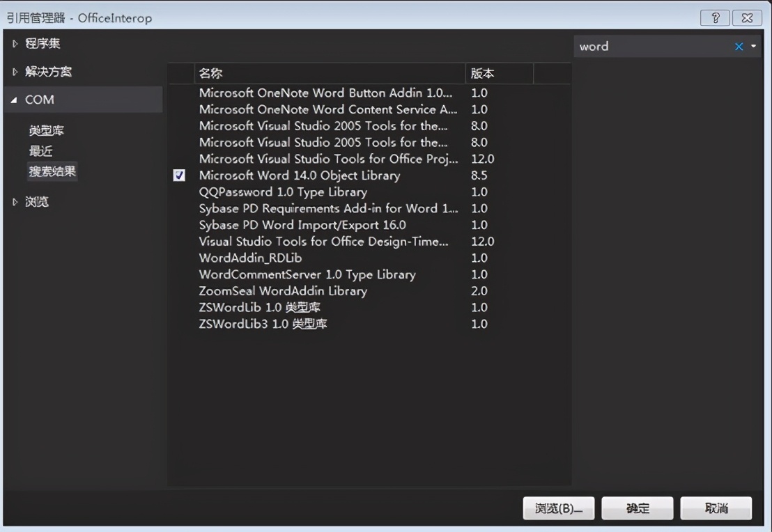Screen dimensions: 772x532
Task: Sort by the 名称 column header
Action: pyautogui.click(x=329, y=74)
